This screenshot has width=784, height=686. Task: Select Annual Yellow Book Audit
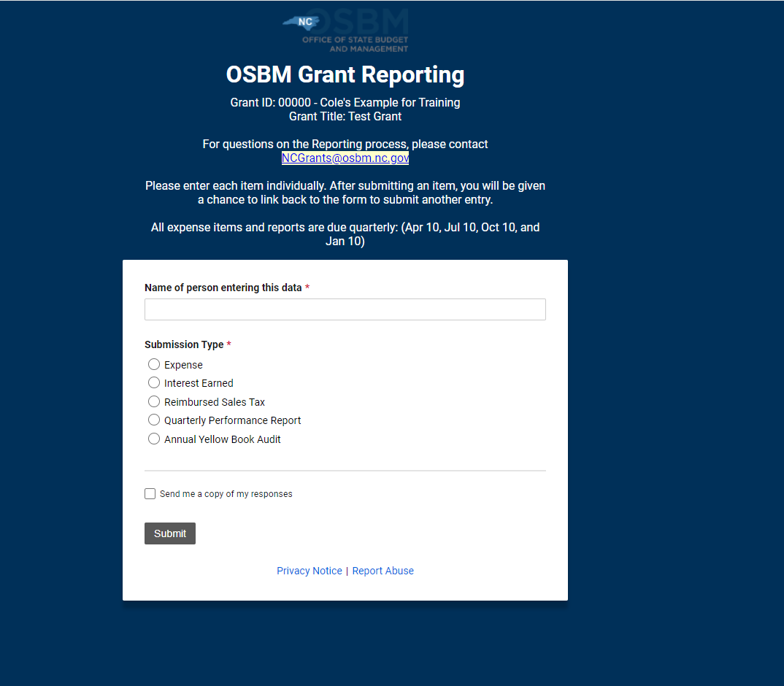pyautogui.click(x=154, y=439)
